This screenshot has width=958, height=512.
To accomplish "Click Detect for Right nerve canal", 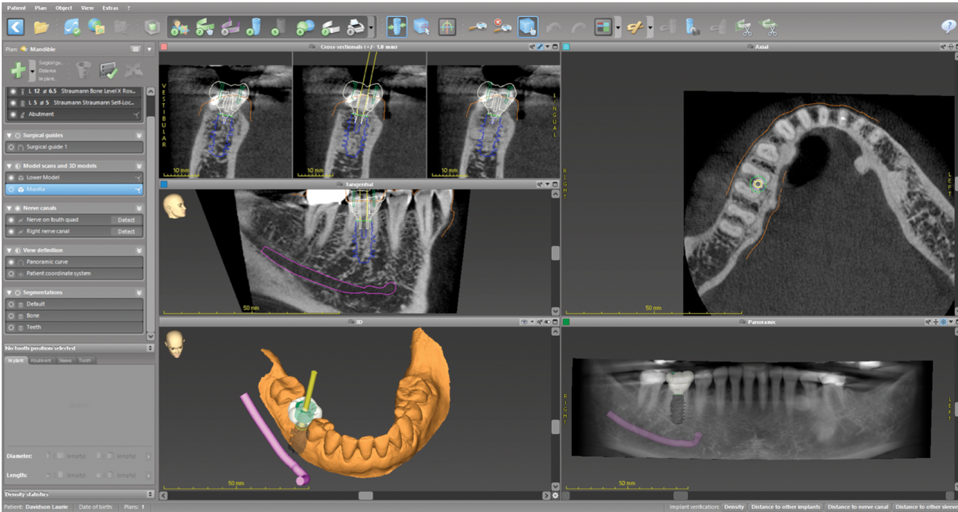I will click(126, 231).
